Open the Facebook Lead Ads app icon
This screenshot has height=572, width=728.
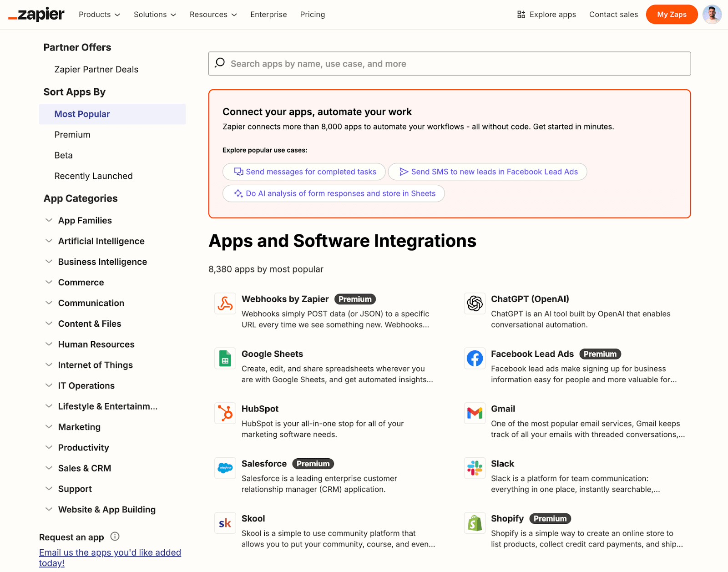pyautogui.click(x=475, y=359)
